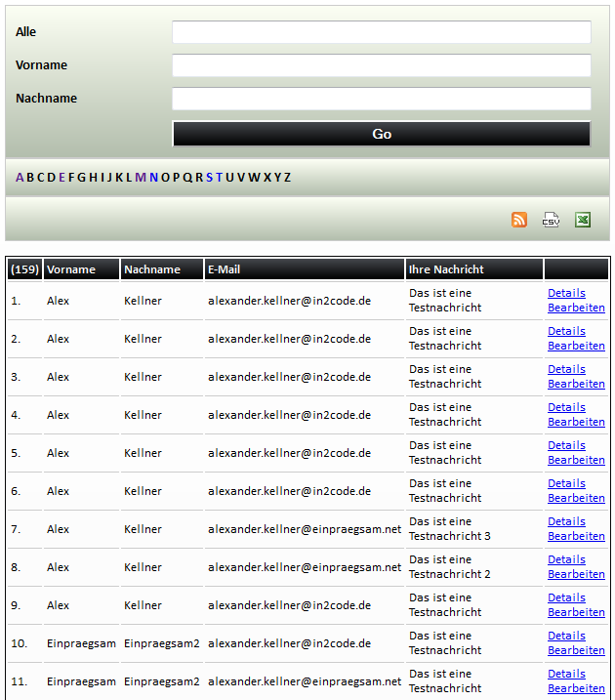Click the RSS feed icon
The image size is (615, 700).
519,220
